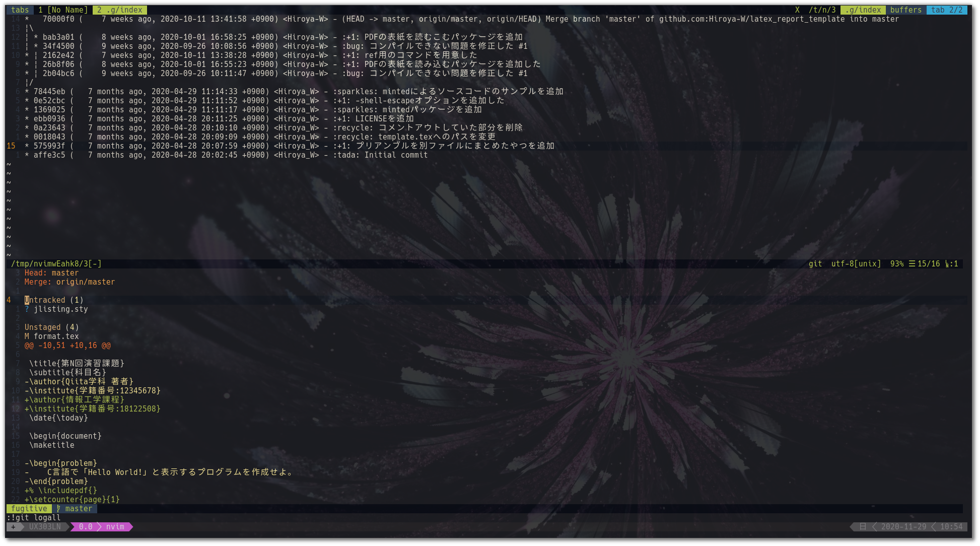Click the \title{第N回演習課題} line
Image resolution: width=980 pixels, height=546 pixels.
[77, 364]
